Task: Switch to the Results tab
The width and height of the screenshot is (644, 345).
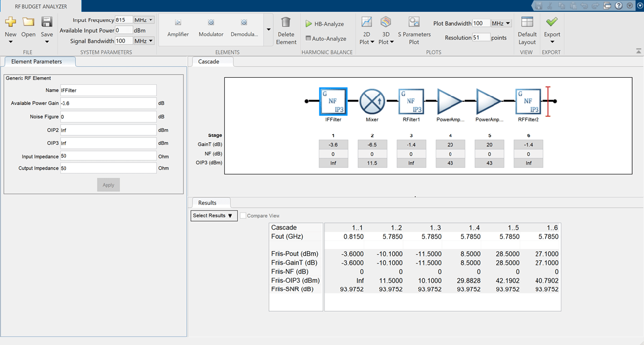Action: pos(207,203)
